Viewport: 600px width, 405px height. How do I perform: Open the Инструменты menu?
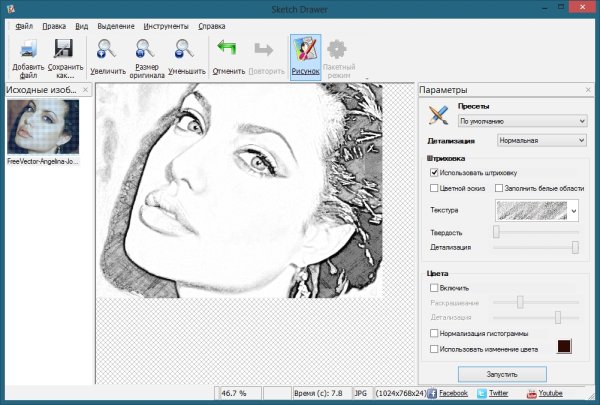tap(167, 24)
